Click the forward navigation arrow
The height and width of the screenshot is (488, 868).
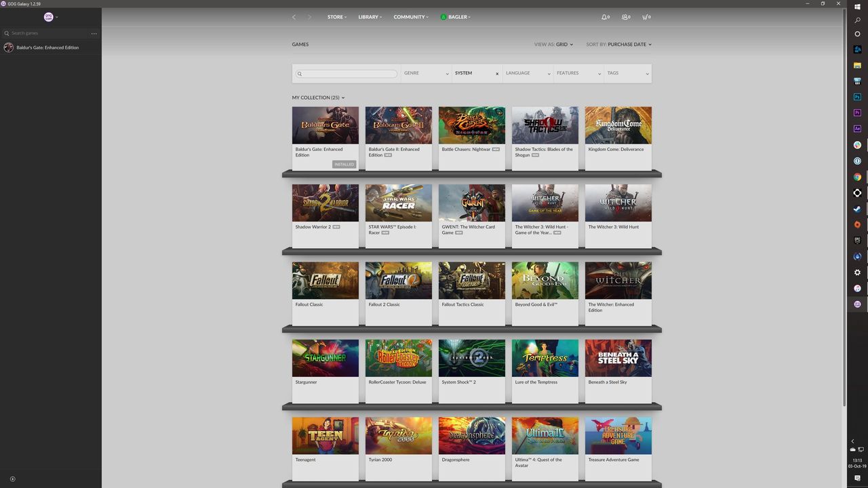pos(309,17)
